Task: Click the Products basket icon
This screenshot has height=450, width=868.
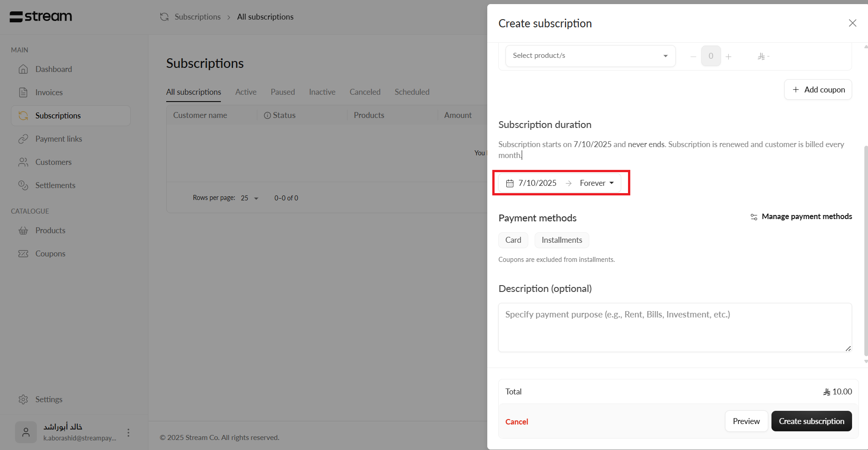Action: (x=23, y=230)
